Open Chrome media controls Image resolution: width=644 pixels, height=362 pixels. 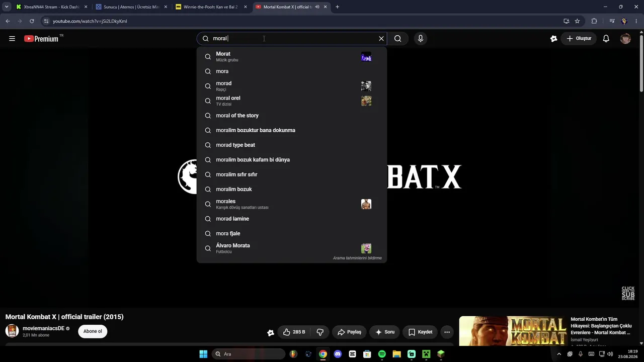(612, 21)
